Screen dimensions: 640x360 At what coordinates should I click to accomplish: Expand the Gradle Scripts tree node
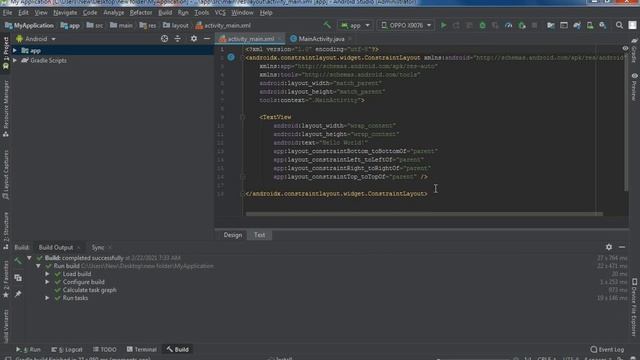click(15, 60)
